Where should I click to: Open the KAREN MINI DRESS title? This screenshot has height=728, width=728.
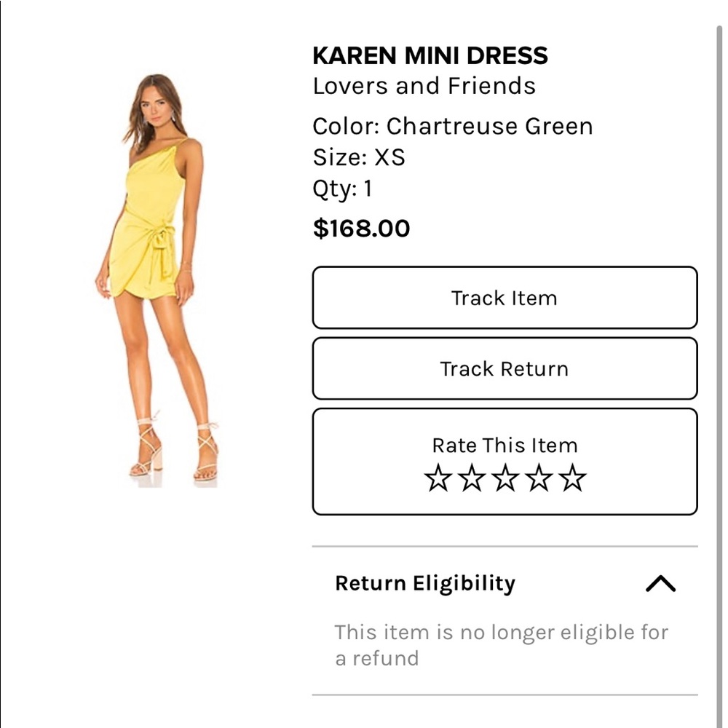[430, 56]
